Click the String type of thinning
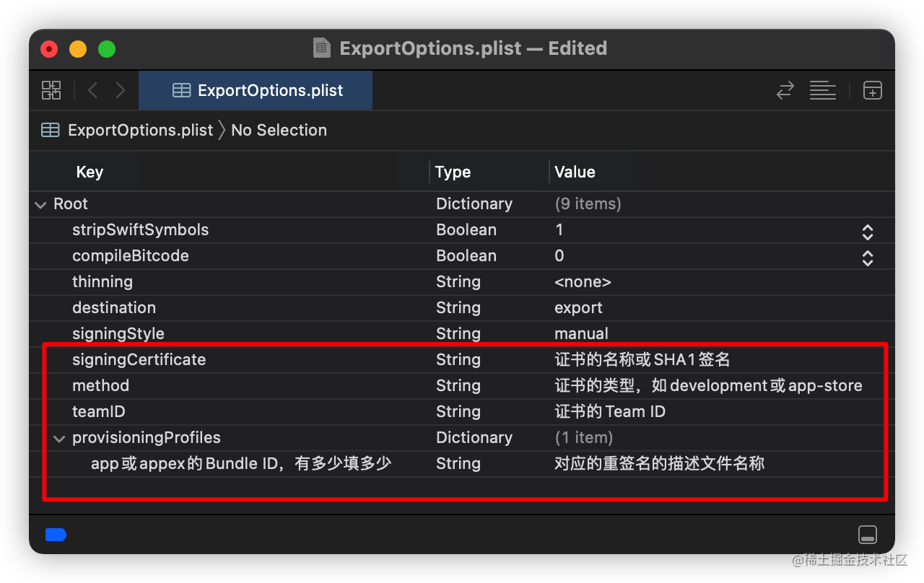The image size is (924, 583). tap(458, 281)
